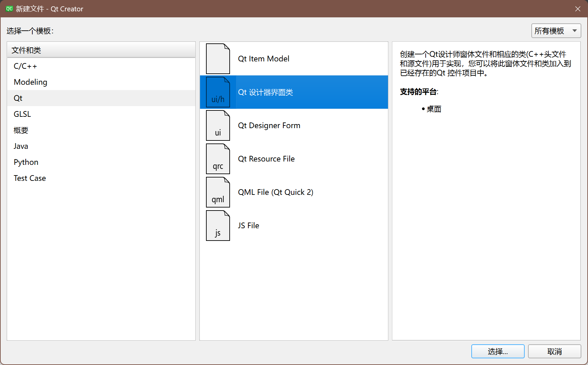Click the 取消 button

(554, 351)
